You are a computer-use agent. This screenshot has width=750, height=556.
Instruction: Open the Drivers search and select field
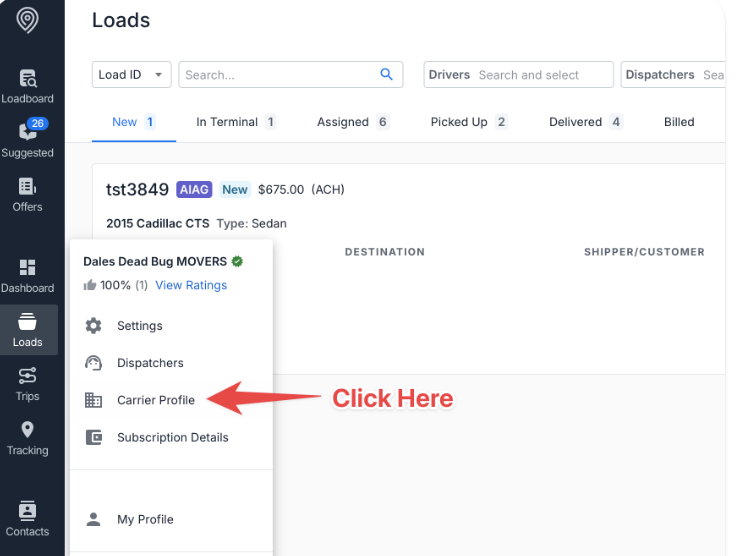coord(518,75)
